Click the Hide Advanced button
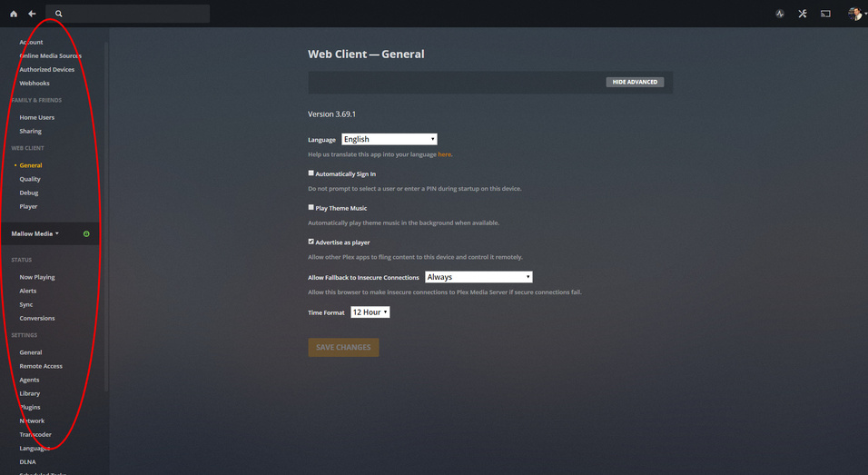 click(635, 82)
